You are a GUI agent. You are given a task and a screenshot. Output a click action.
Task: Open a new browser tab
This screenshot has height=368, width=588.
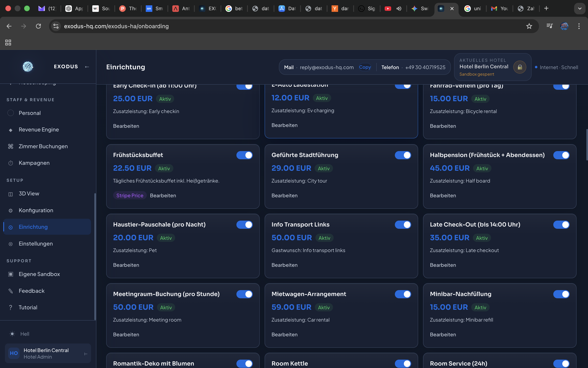click(546, 9)
